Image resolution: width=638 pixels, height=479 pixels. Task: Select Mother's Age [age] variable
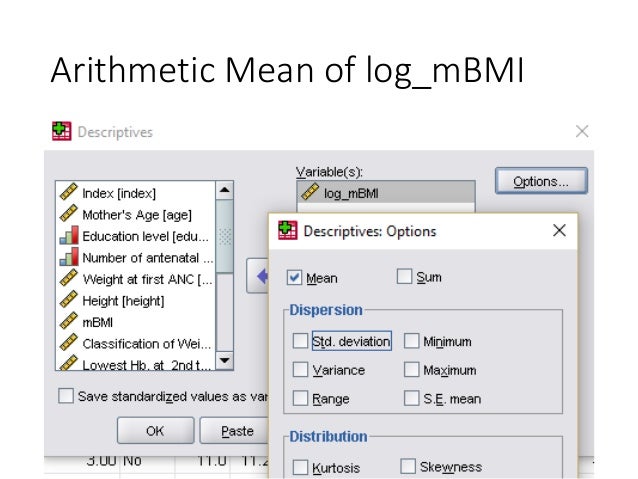point(135,214)
